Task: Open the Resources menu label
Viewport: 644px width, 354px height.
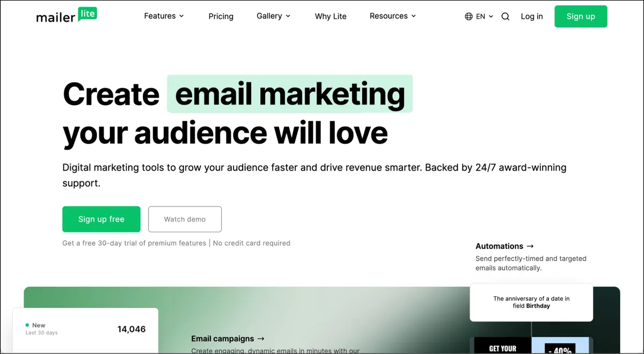Action: click(x=389, y=16)
